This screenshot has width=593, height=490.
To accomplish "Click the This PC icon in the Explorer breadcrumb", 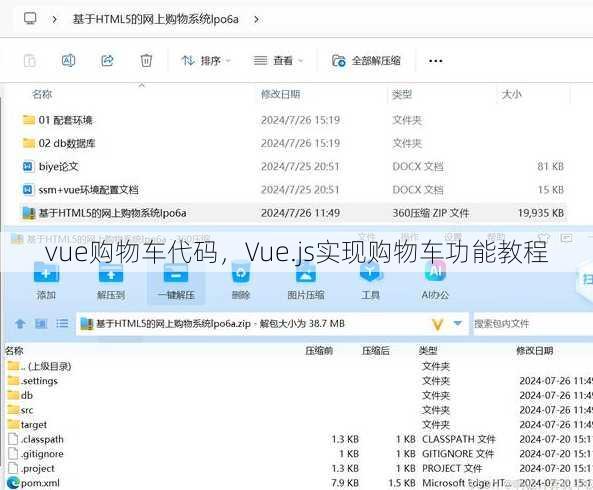I will tap(30, 18).
